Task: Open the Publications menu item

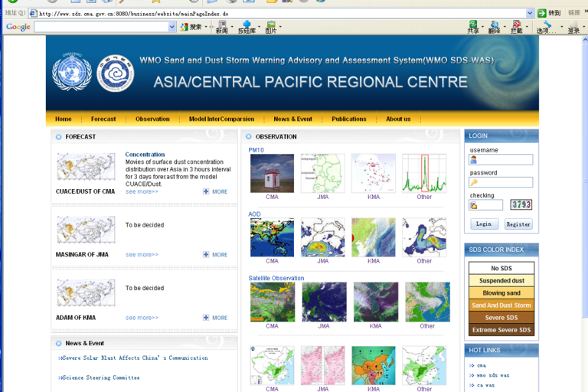Action: (x=349, y=119)
